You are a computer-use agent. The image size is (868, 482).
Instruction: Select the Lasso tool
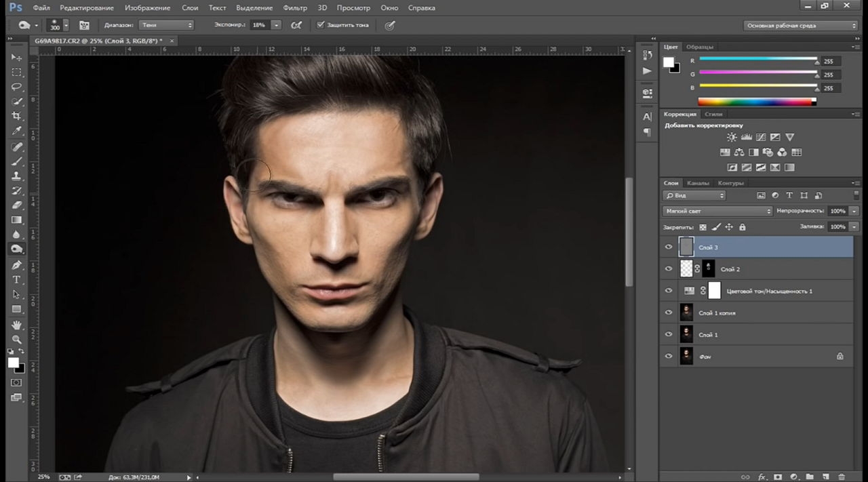(16, 87)
